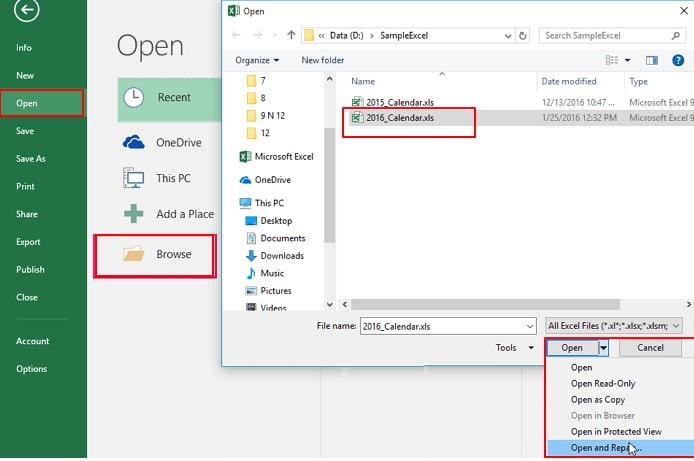The width and height of the screenshot is (694, 461).
Task: Click New folder in the dialog toolbar
Action: click(323, 60)
